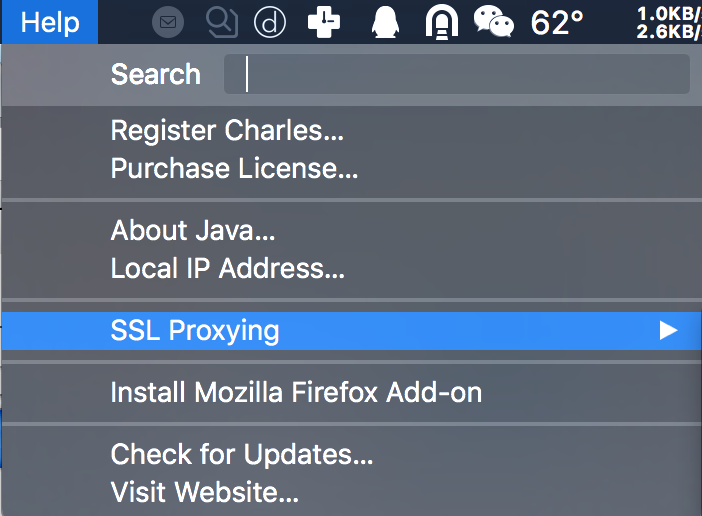Click the mail envelope menu bar icon
Screen dimensions: 702x516
point(168,21)
